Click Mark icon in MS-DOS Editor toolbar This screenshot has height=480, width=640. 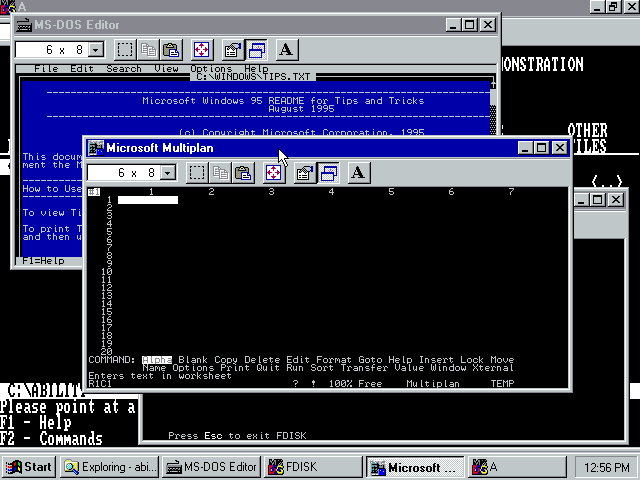coord(125,50)
